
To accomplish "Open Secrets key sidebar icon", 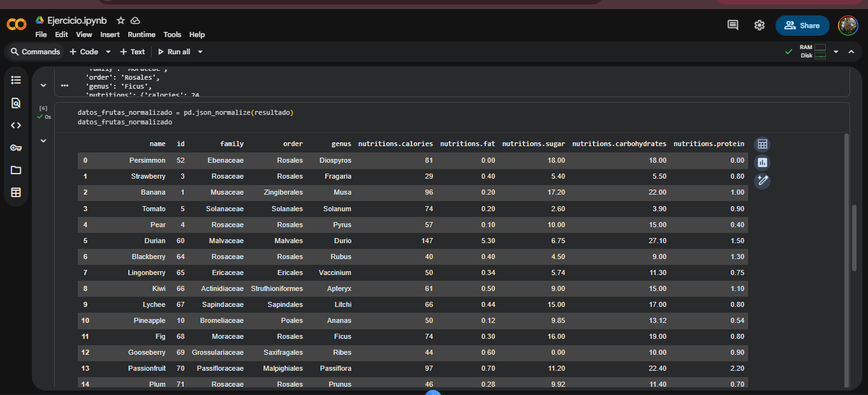I will (x=16, y=147).
